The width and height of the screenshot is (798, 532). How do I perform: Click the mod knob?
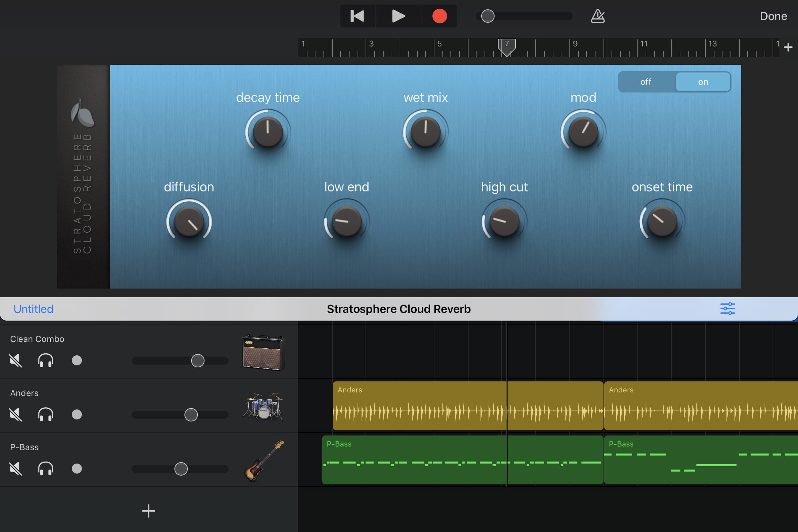tap(583, 132)
